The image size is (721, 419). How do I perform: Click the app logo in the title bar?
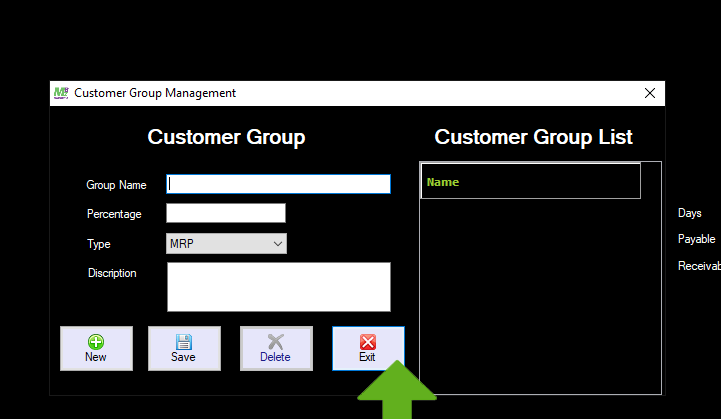click(60, 93)
